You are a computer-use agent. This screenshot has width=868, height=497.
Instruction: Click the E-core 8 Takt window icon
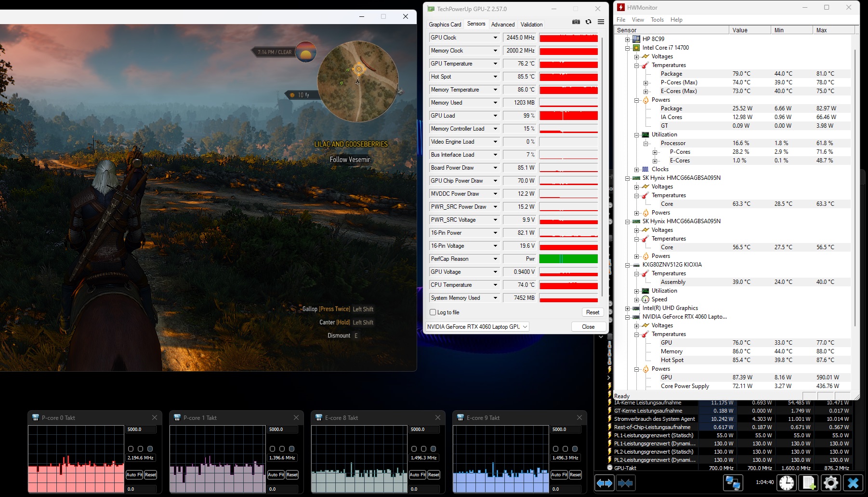[x=318, y=417]
